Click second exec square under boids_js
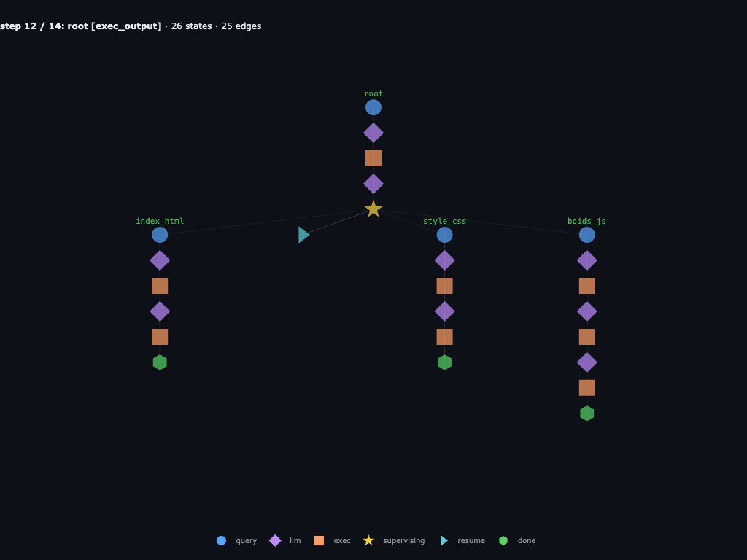 pos(587,337)
